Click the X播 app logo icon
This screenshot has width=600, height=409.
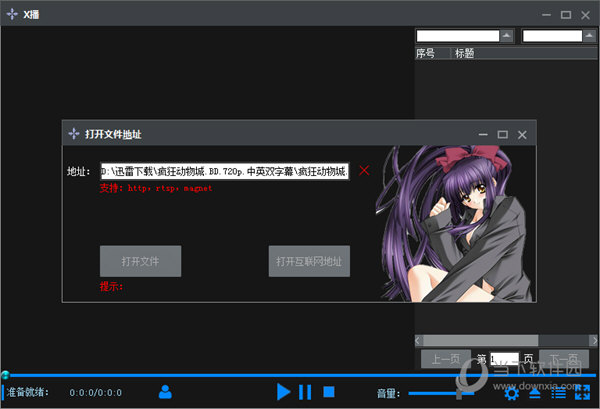[12, 14]
